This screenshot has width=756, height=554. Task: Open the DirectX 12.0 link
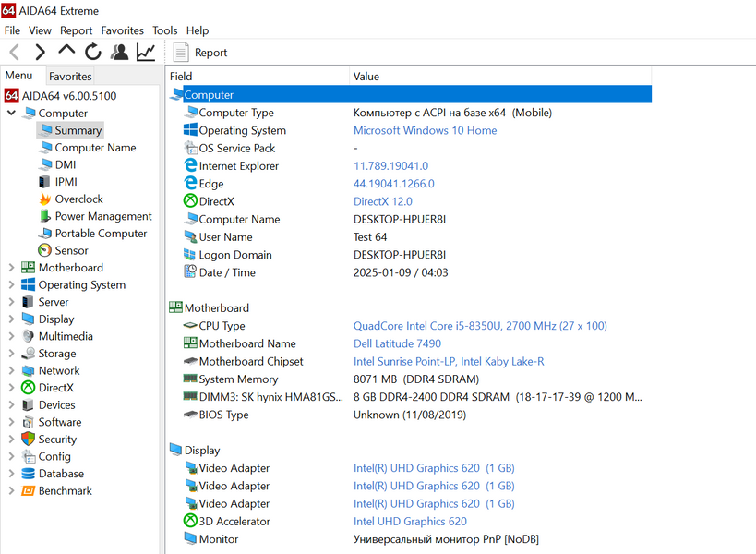[383, 201]
